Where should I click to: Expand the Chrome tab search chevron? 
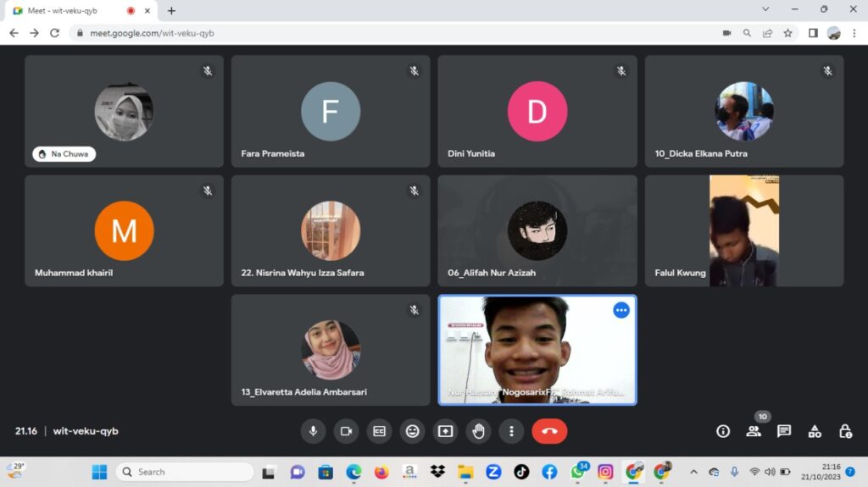(x=765, y=10)
